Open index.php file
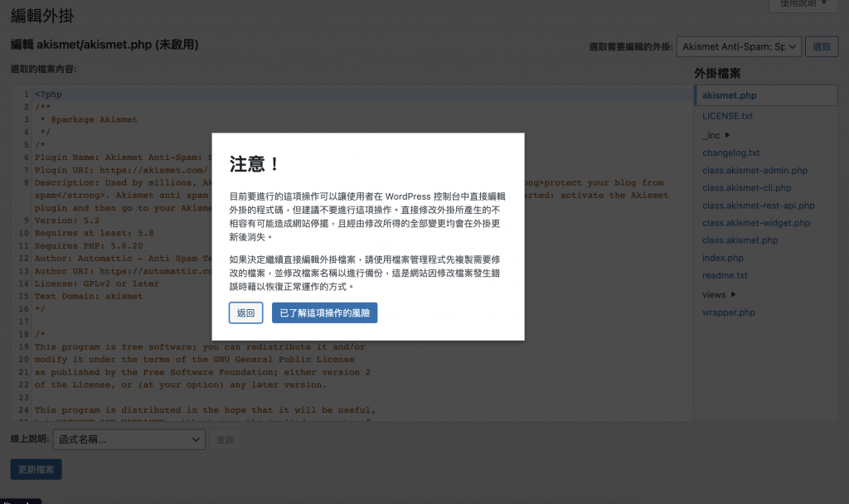The width and height of the screenshot is (849, 504). tap(723, 259)
